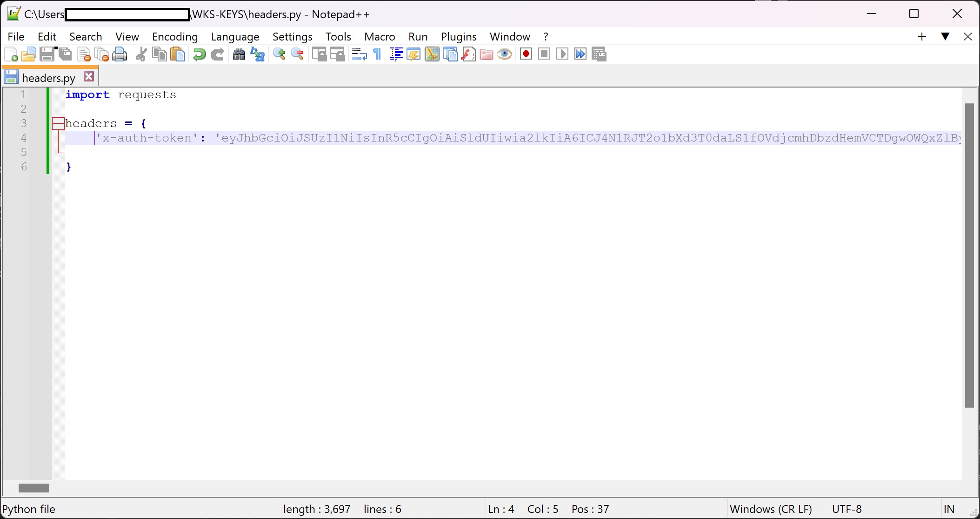
Task: Open the Plugins menu
Action: pyautogui.click(x=458, y=37)
